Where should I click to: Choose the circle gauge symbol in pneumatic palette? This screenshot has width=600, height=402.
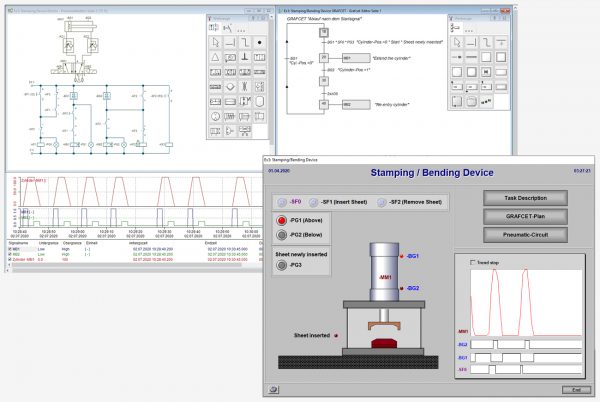[215, 116]
